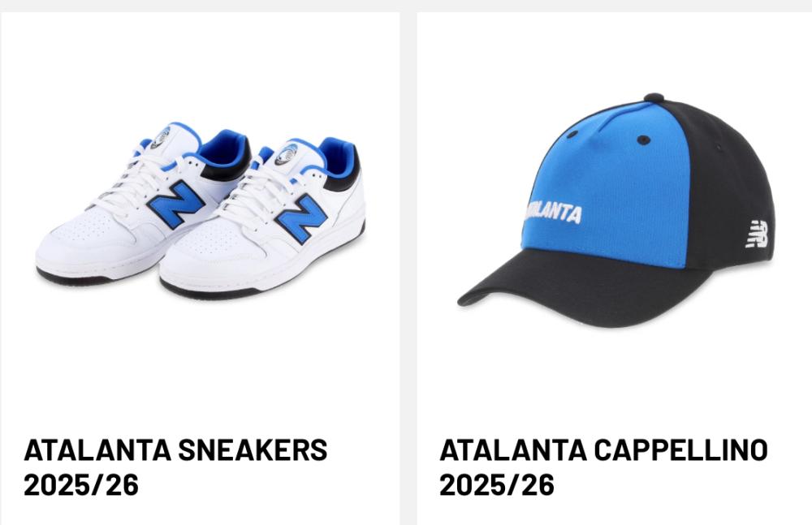Click the ATALANTA SNEAKERS 2025/26 title
Image resolution: width=812 pixels, height=525 pixels.
click(x=175, y=467)
